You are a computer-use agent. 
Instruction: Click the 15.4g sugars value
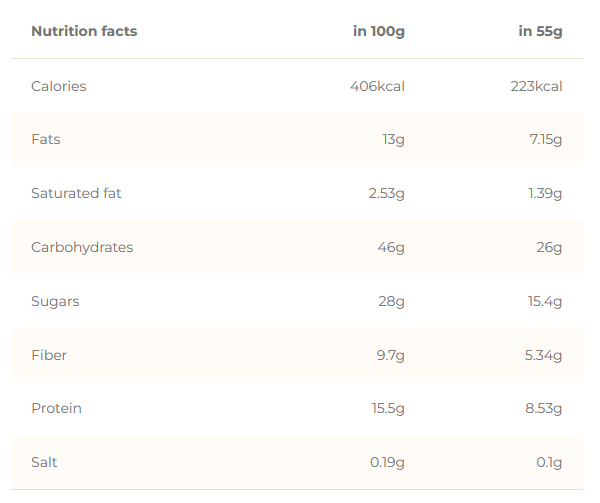pyautogui.click(x=545, y=301)
